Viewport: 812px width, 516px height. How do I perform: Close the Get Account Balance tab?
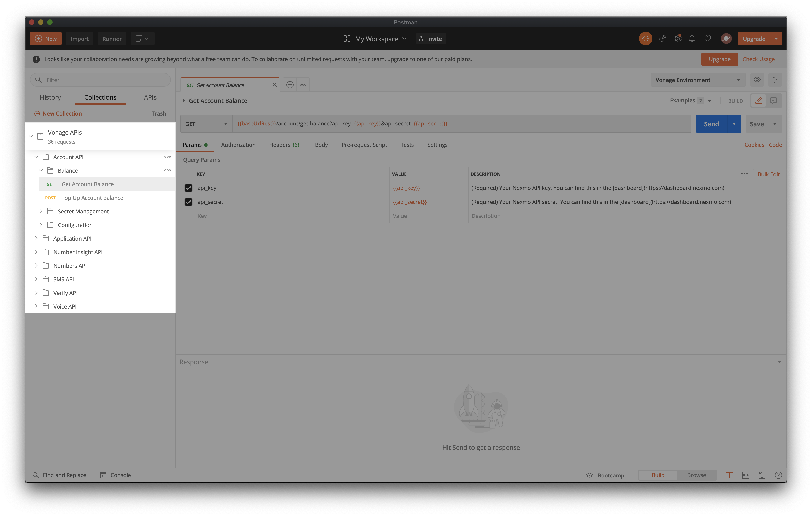[275, 84]
